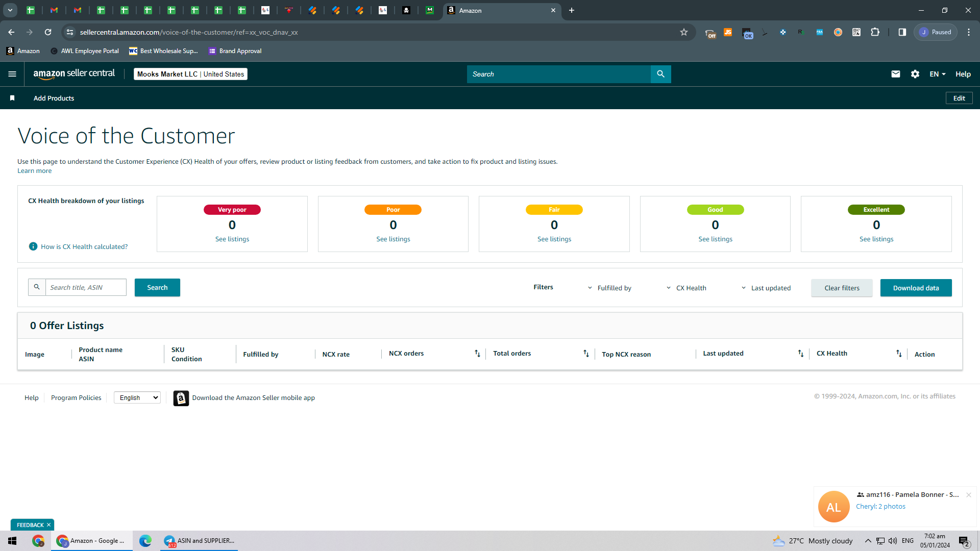Viewport: 980px width, 551px height.
Task: Click the Edit button in favorites bar
Action: 959,98
